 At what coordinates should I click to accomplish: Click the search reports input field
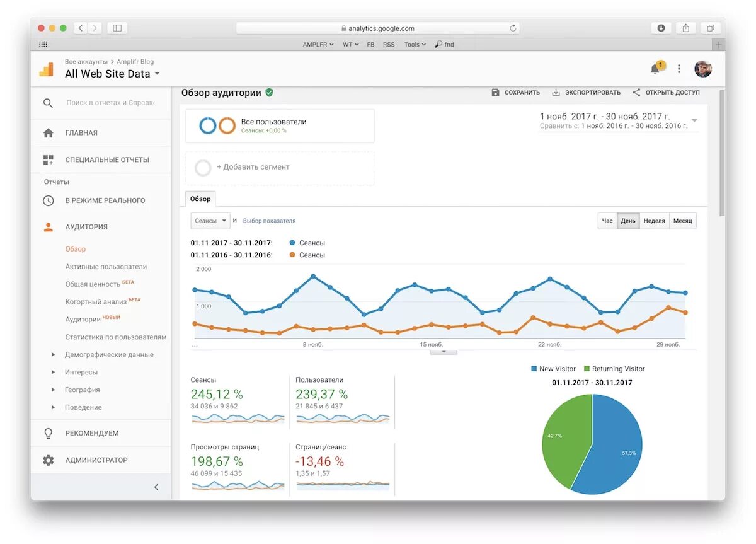(x=110, y=103)
